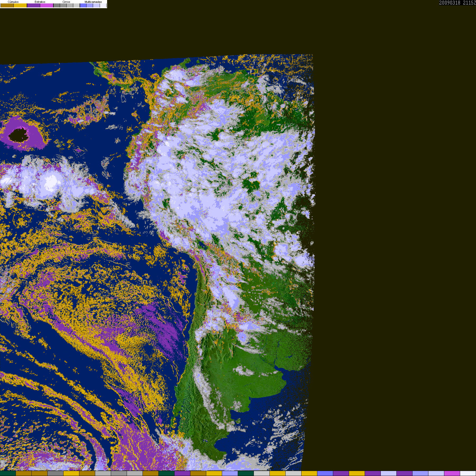The width and height of the screenshot is (476, 476).
Task: Pick the magenta Estratos legend swatch
Action: pos(47,6)
